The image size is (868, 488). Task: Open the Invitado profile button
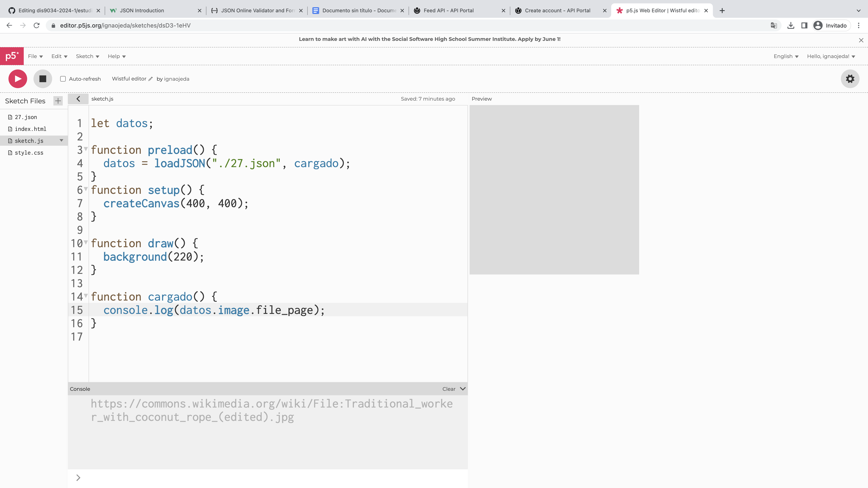(831, 25)
